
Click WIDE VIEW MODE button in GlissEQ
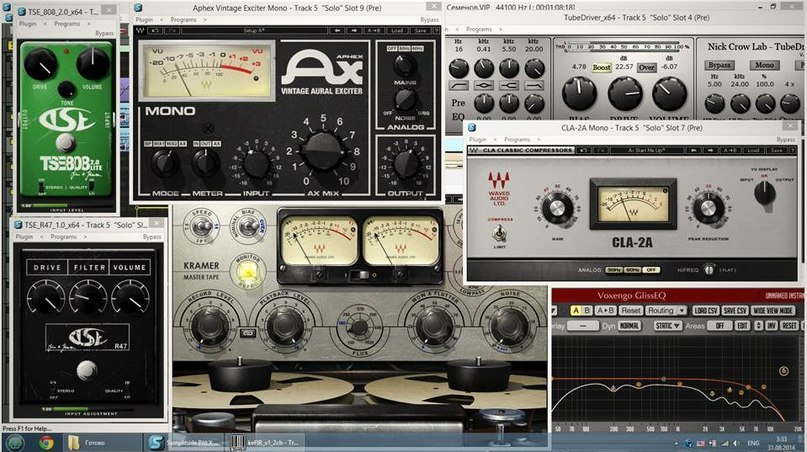(x=773, y=310)
